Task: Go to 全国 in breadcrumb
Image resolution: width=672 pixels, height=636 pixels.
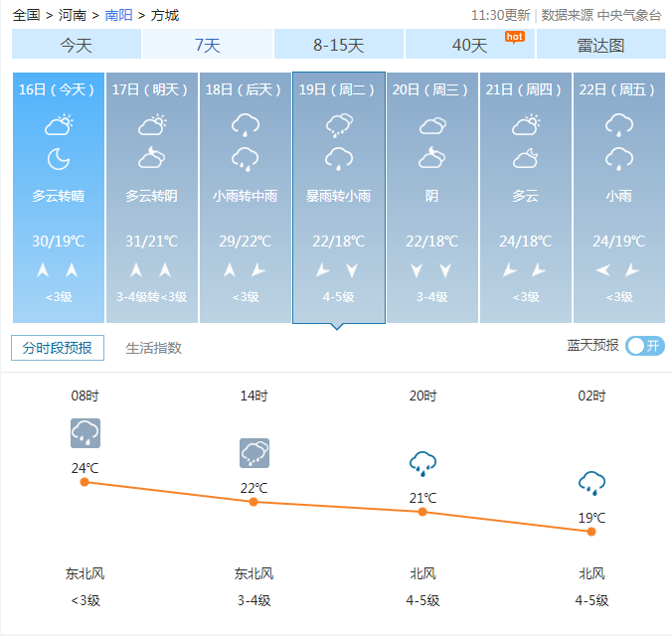Action: tap(27, 15)
